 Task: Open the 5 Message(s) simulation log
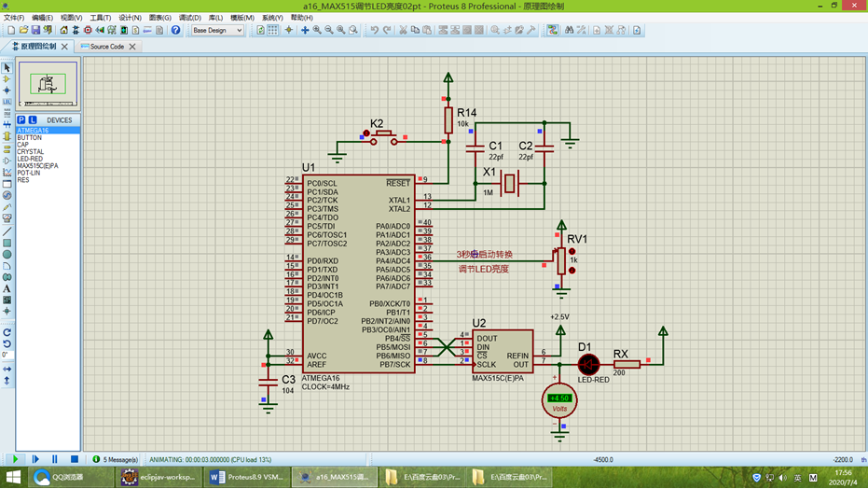coord(116,460)
